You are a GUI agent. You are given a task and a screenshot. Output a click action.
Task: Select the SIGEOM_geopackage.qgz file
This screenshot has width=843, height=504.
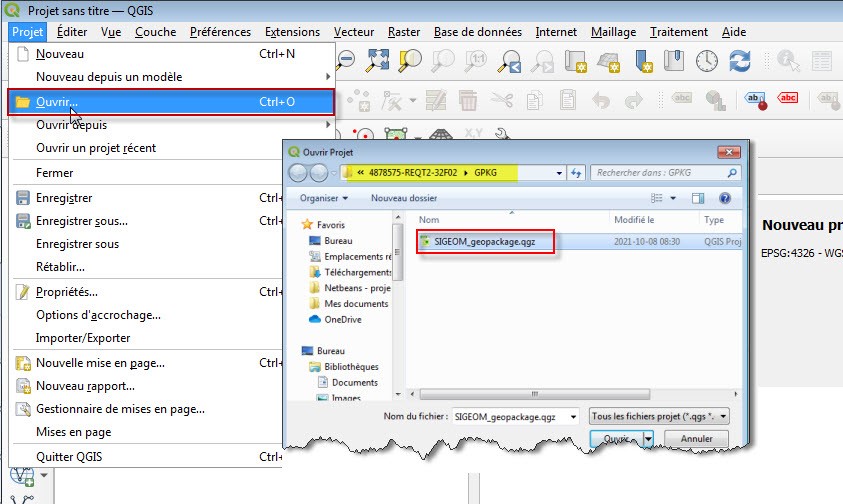[484, 242]
